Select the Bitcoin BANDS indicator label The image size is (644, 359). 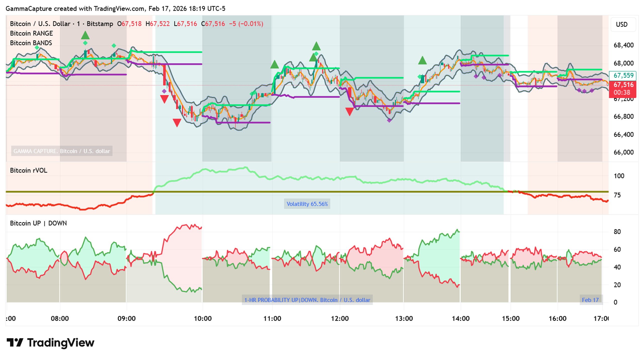pos(31,43)
